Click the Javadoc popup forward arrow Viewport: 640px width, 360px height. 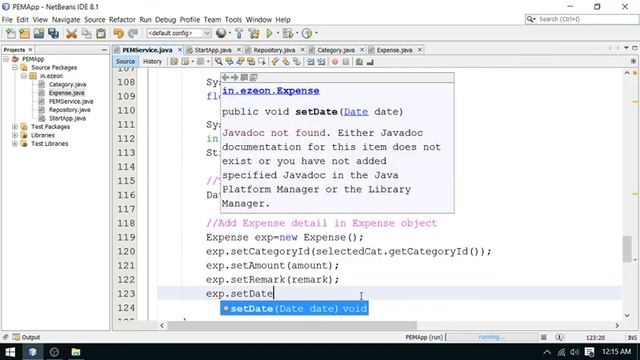(234, 77)
